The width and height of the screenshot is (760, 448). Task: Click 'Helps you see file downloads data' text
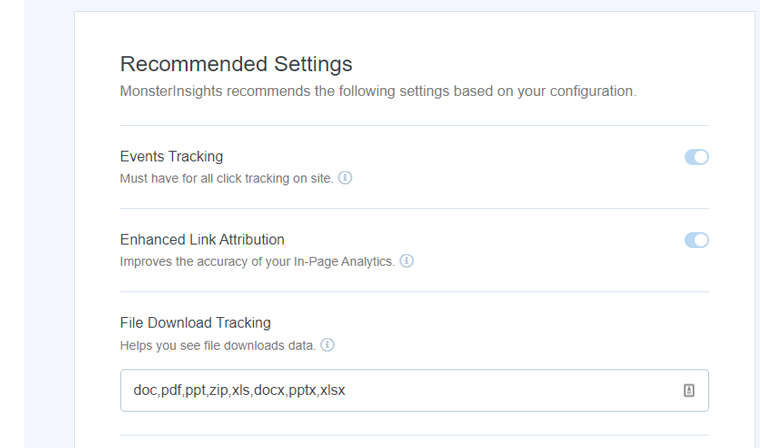(x=218, y=346)
